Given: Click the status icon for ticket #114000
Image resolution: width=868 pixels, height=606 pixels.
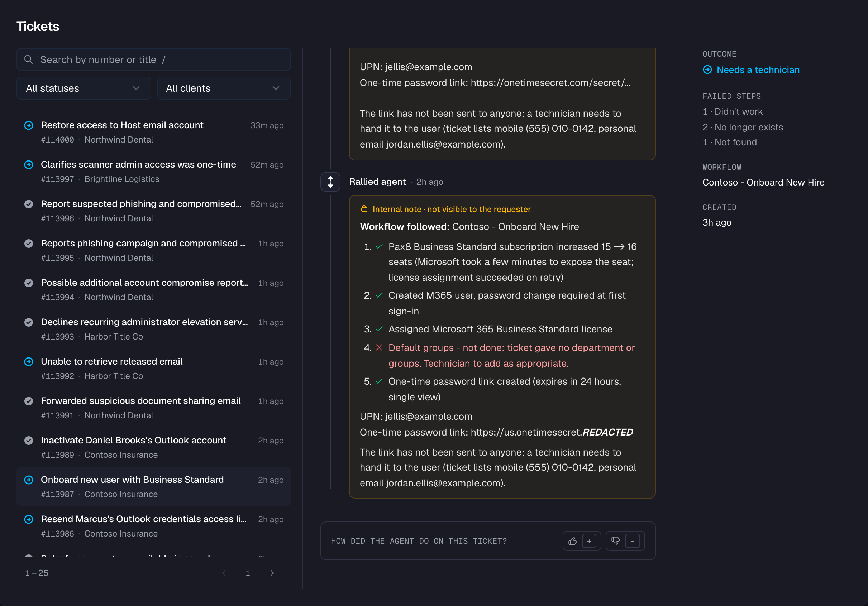Looking at the screenshot, I should [29, 125].
